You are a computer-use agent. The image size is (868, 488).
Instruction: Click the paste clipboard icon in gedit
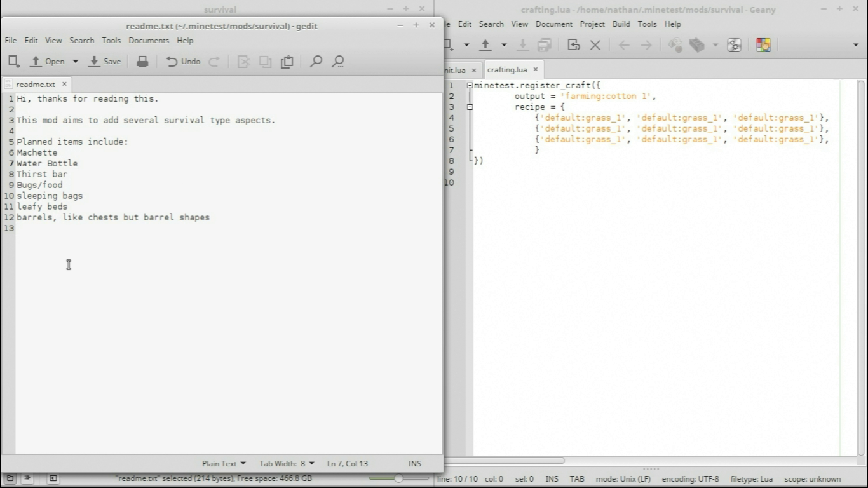[287, 62]
